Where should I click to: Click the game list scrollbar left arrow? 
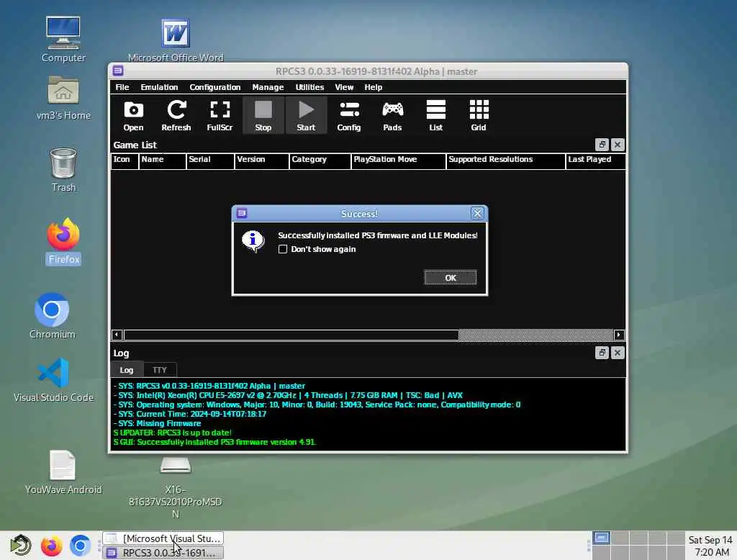117,335
